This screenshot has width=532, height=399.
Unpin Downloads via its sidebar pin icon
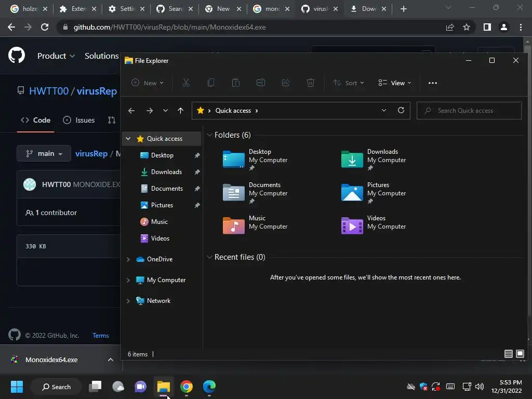(x=197, y=172)
